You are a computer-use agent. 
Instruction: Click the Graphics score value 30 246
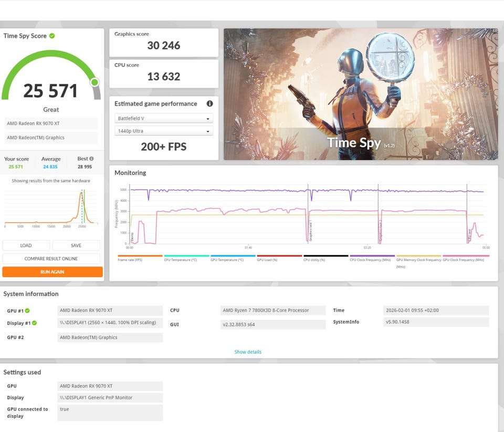click(164, 45)
